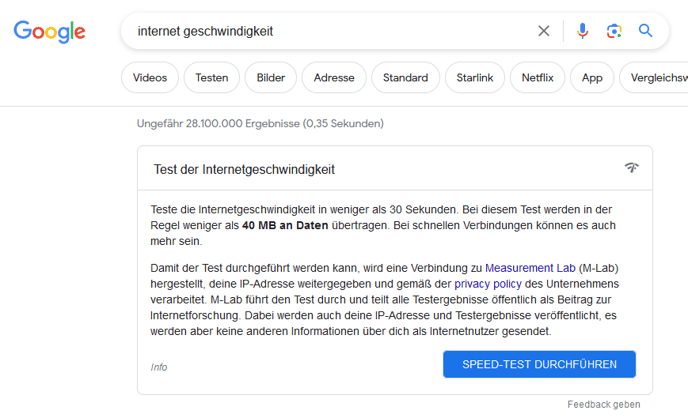The width and height of the screenshot is (688, 418).
Task: Select the Adresse filter chip
Action: tap(334, 78)
